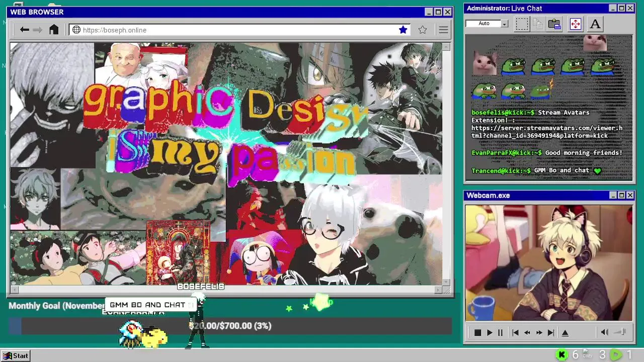Stop playback in Webcam.exe
The image size is (644, 362).
[x=477, y=333]
